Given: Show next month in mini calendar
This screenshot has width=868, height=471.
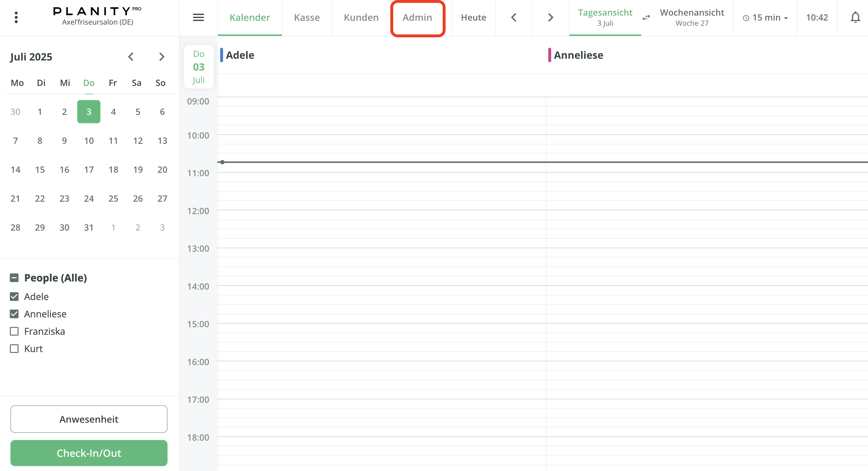Looking at the screenshot, I should 162,57.
